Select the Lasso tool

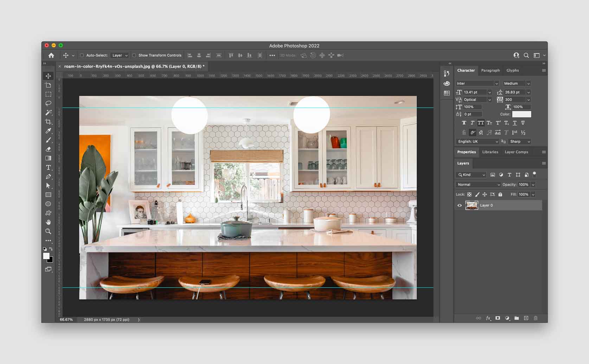(x=48, y=103)
